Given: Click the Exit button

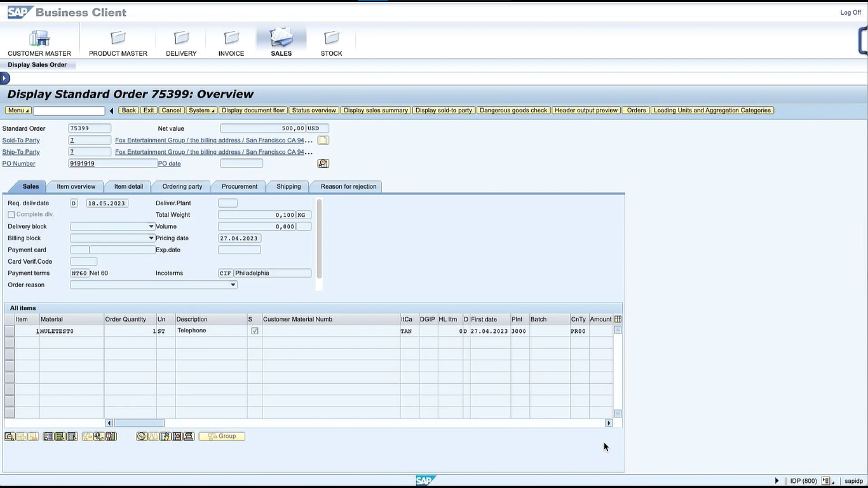Looking at the screenshot, I should pyautogui.click(x=149, y=111).
